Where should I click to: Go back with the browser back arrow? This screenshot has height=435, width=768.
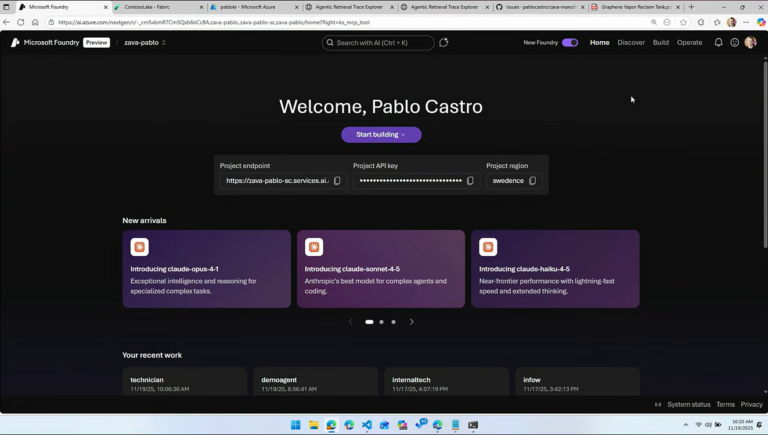[6, 22]
